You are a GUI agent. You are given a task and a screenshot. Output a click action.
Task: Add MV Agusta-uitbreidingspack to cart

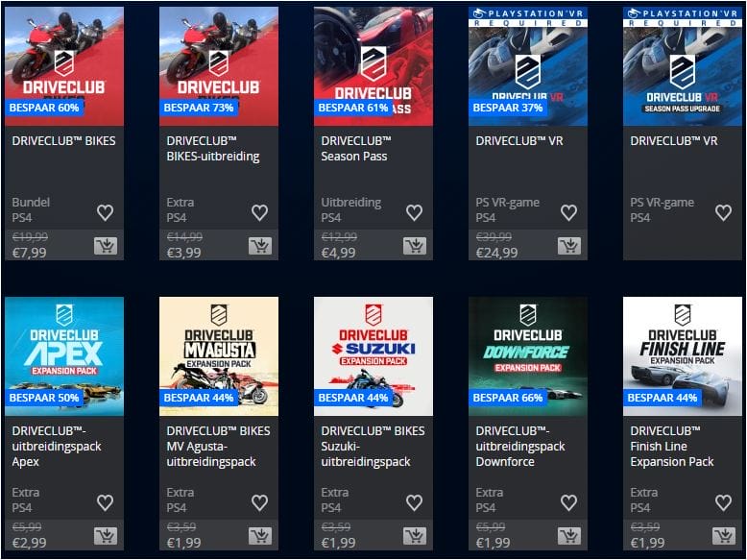click(260, 536)
